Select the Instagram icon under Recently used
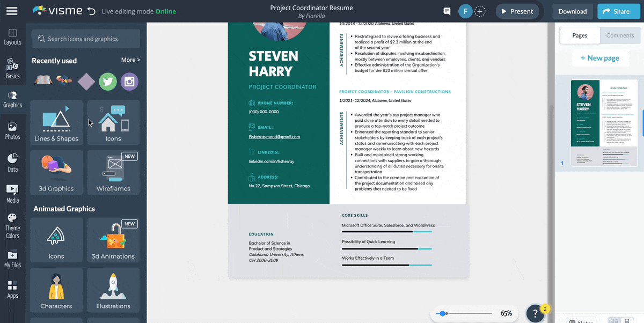Viewport: 644px width, 323px height. 129,81
